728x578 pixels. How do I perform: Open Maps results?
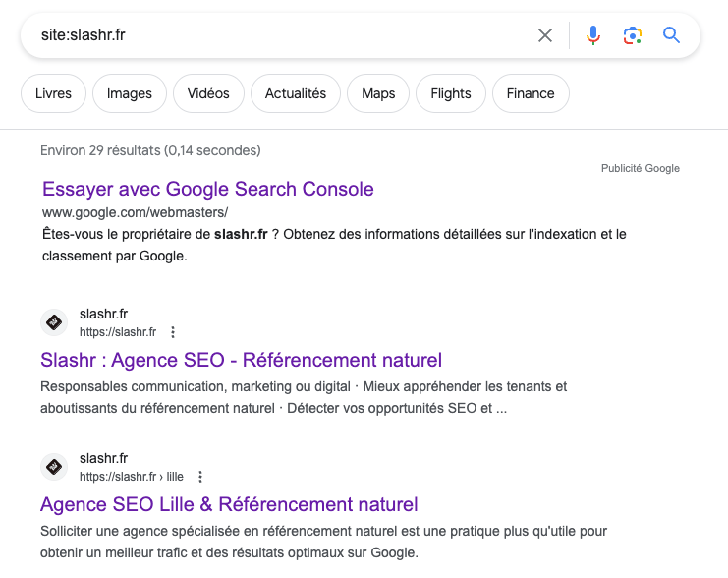(x=378, y=94)
